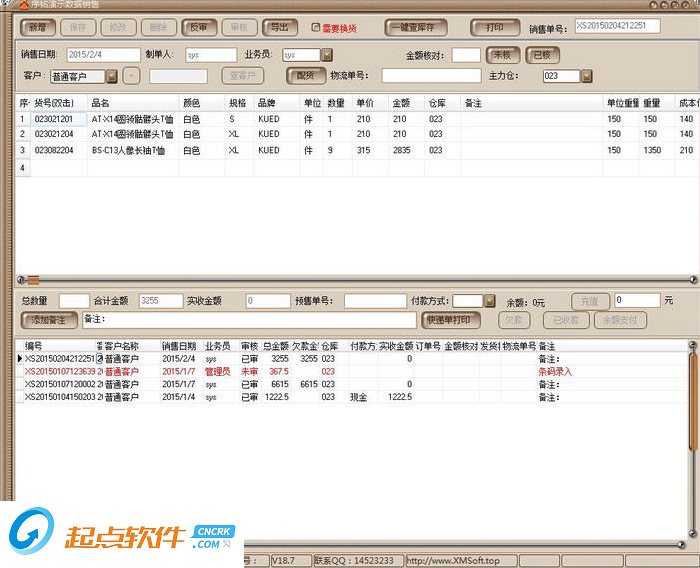
Task: Click the 未核 button
Action: click(x=503, y=55)
